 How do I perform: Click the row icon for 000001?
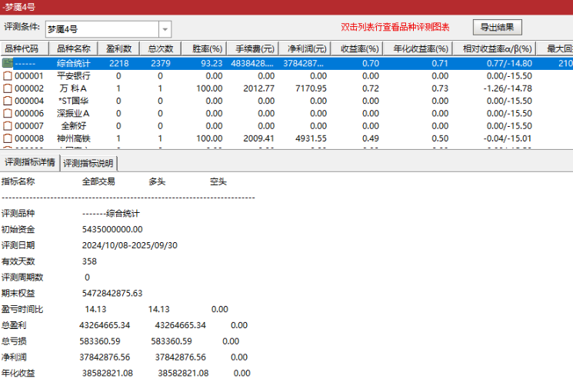tap(8, 76)
